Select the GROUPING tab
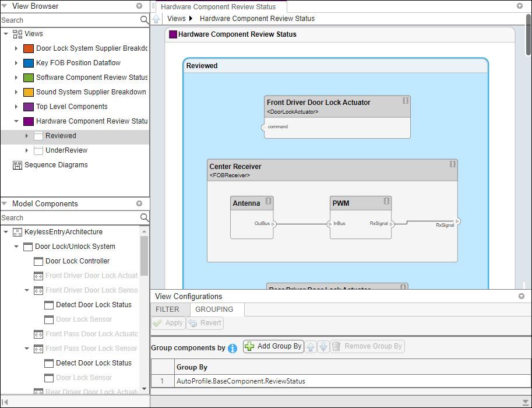The width and height of the screenshot is (532, 408). [x=214, y=309]
